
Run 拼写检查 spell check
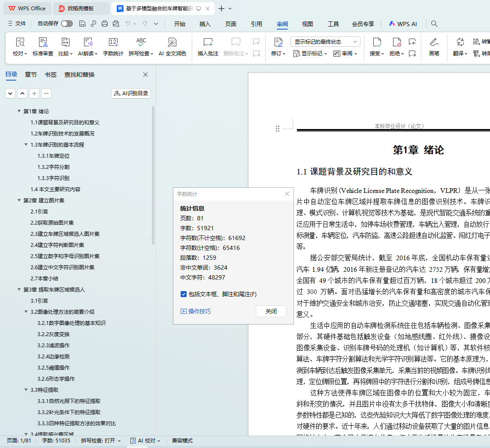tap(141, 47)
